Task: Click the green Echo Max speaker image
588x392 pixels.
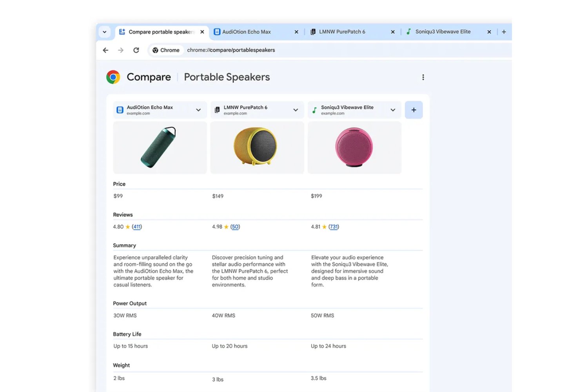Action: click(160, 147)
